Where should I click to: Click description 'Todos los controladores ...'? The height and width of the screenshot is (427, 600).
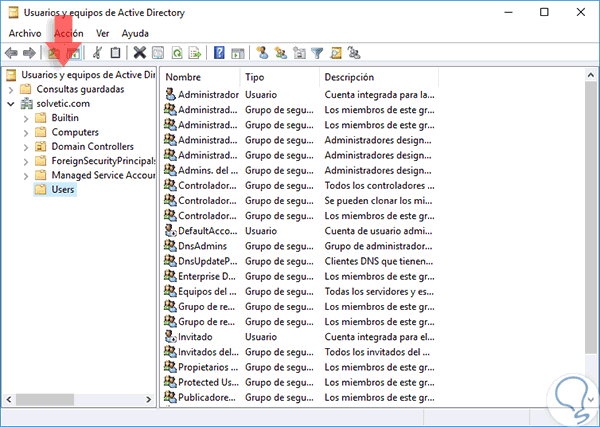pos(379,186)
